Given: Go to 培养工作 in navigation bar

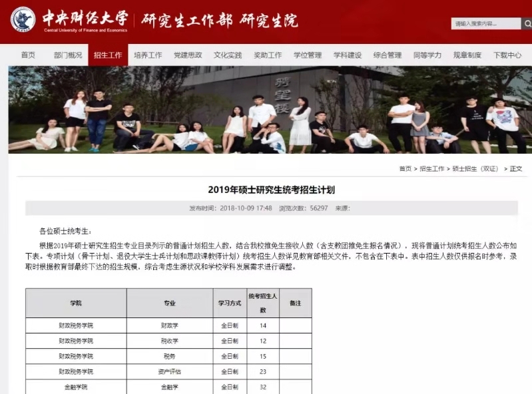Looking at the screenshot, I should click(148, 55).
